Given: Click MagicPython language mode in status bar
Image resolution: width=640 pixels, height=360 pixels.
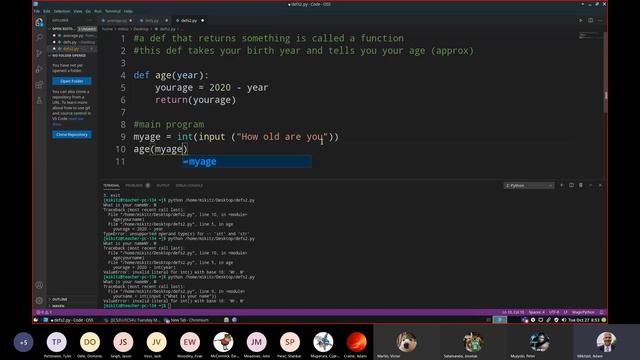Looking at the screenshot, I should [x=583, y=312].
